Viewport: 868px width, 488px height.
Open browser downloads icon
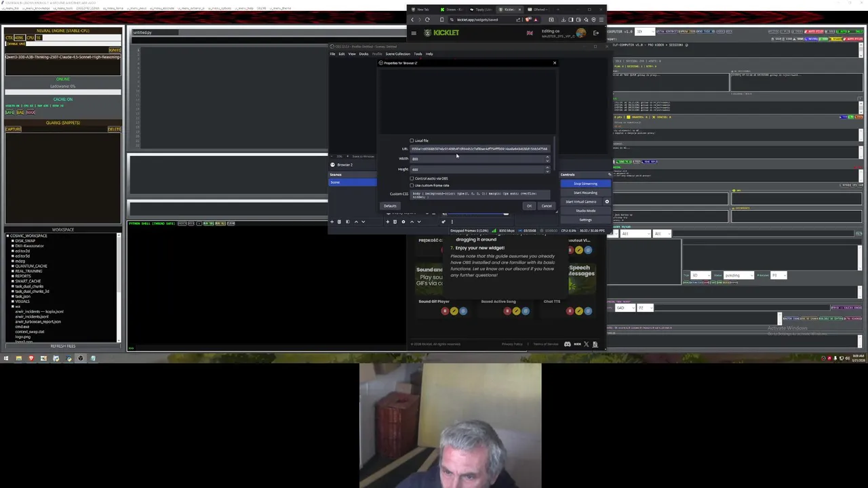pos(564,20)
